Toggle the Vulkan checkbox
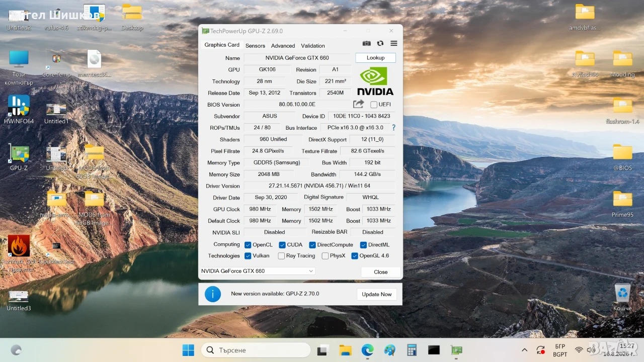The height and width of the screenshot is (362, 644). tap(248, 256)
